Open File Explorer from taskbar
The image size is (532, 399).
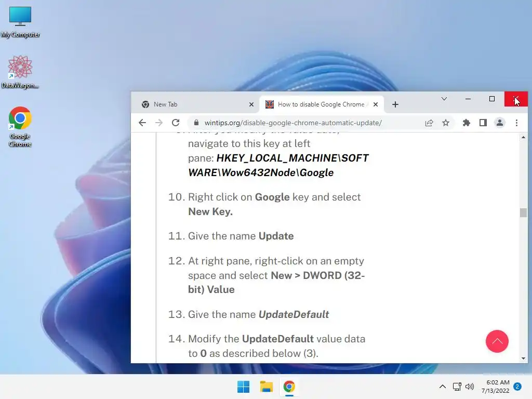pyautogui.click(x=267, y=387)
